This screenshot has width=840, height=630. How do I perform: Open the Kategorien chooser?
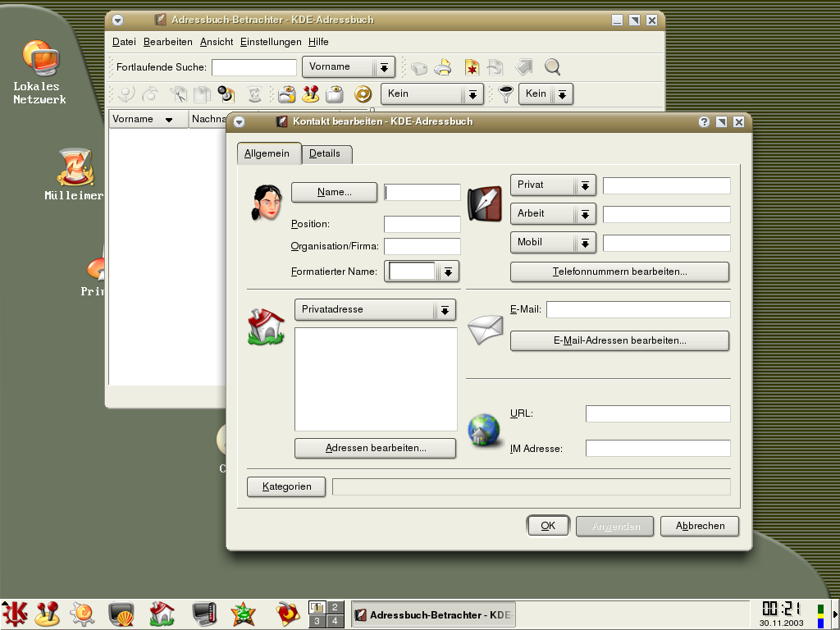(286, 486)
